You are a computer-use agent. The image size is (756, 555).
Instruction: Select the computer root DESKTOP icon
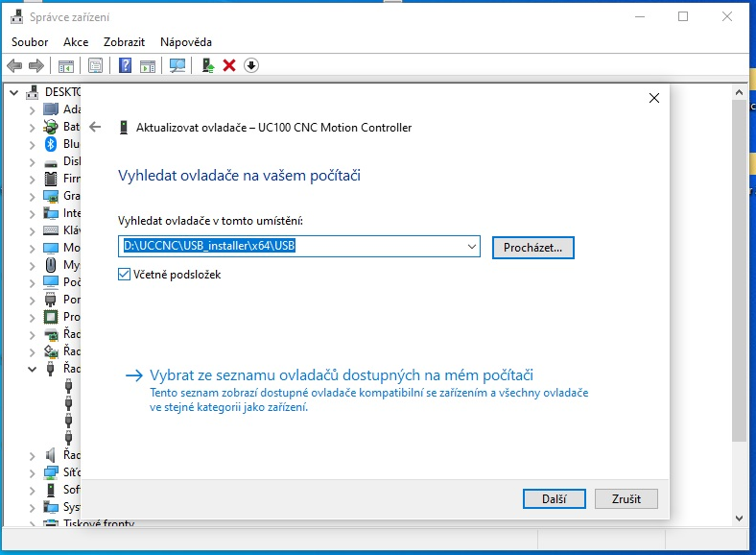[32, 91]
